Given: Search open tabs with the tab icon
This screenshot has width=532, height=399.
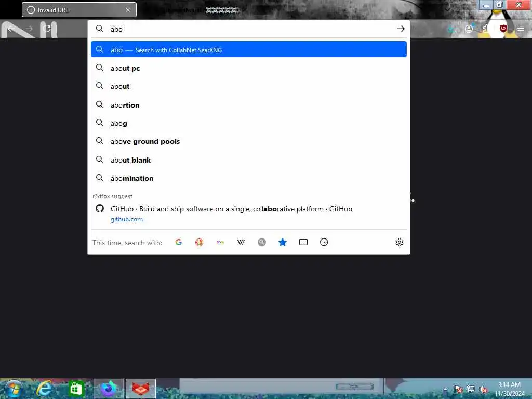Looking at the screenshot, I should (303, 242).
